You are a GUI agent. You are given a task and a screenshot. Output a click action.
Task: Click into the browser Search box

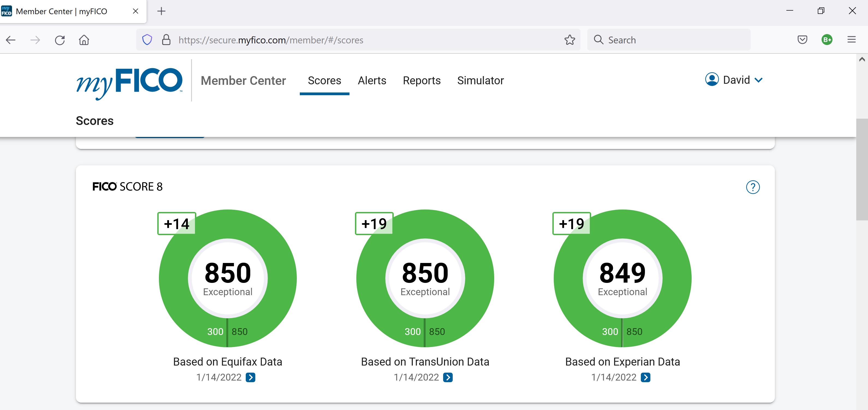pos(668,40)
